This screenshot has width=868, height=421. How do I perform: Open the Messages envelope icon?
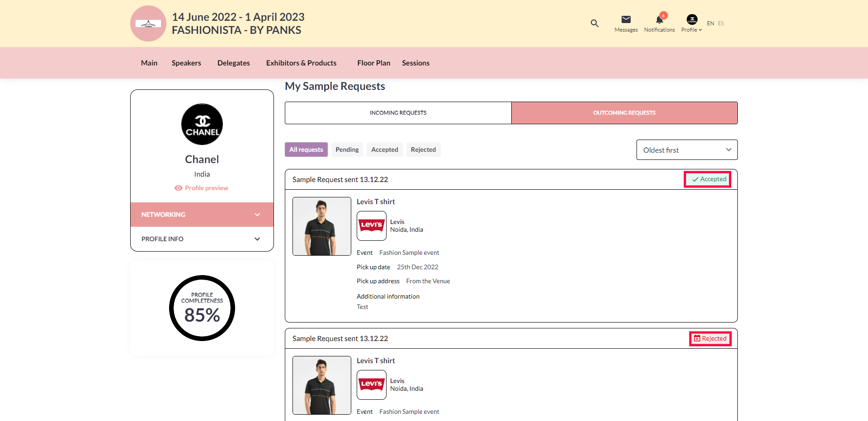pos(626,19)
